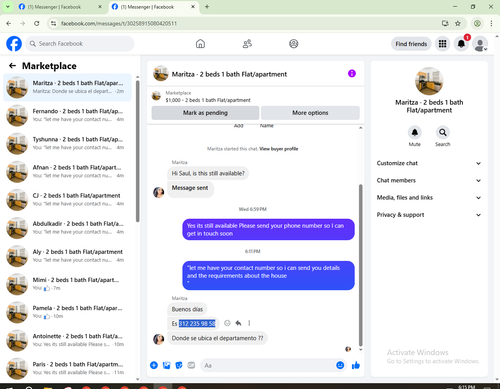This screenshot has width=500, height=389.
Task: Click the Aa message input field
Action: point(267,365)
